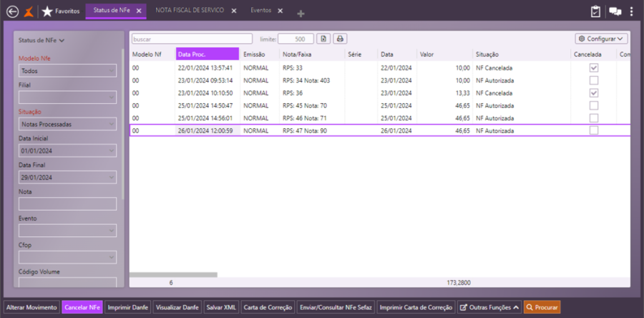Click the Nota input field
The height and width of the screenshot is (318, 644).
tap(68, 204)
